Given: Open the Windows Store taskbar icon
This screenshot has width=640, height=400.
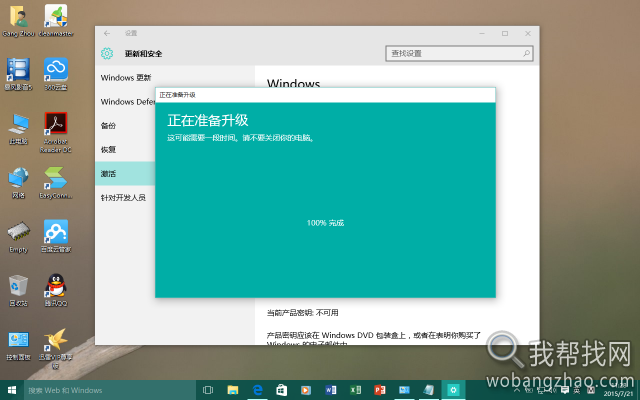Looking at the screenshot, I should [x=282, y=390].
